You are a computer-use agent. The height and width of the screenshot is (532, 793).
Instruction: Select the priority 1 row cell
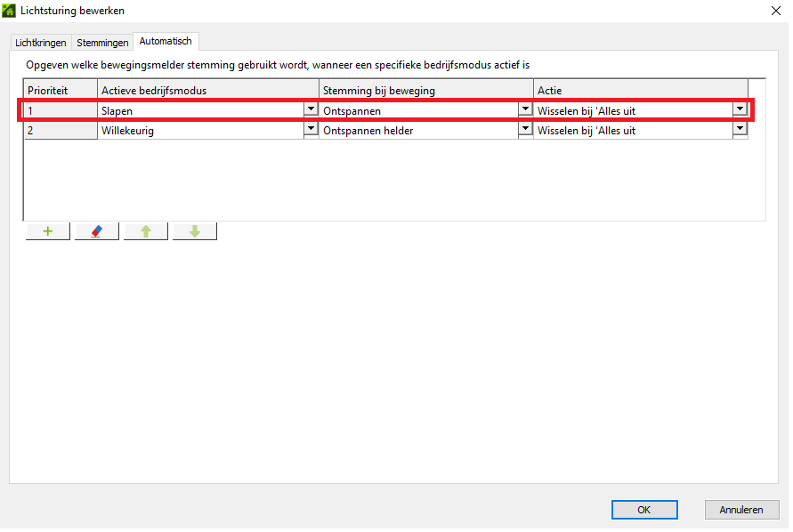[x=61, y=111]
